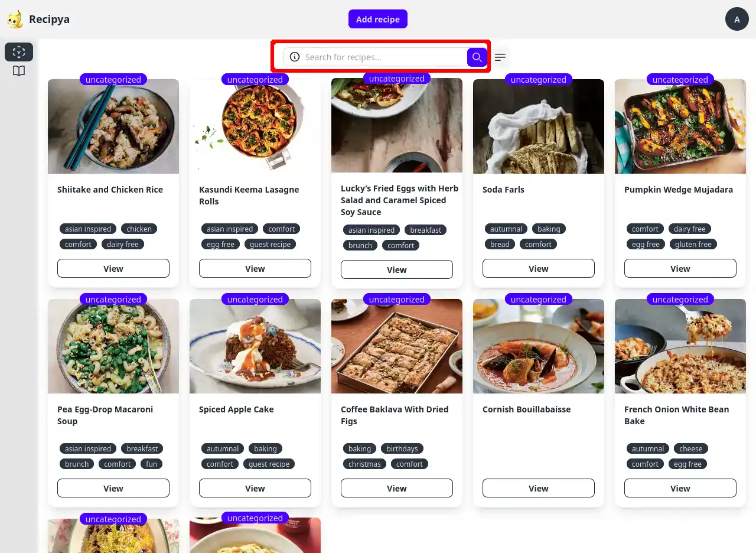Click the Recipya logo icon

[x=15, y=19]
